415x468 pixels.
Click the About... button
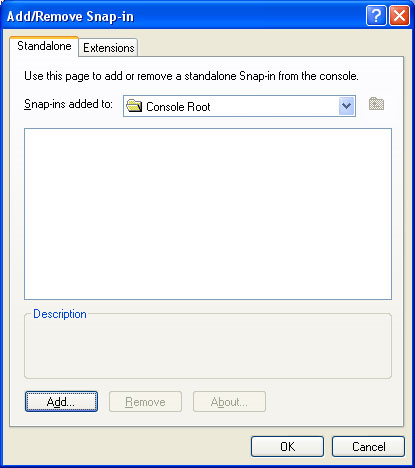[x=229, y=402]
